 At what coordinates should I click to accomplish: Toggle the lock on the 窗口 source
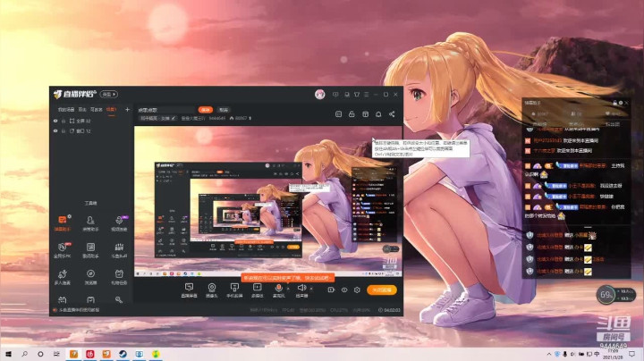pos(64,131)
